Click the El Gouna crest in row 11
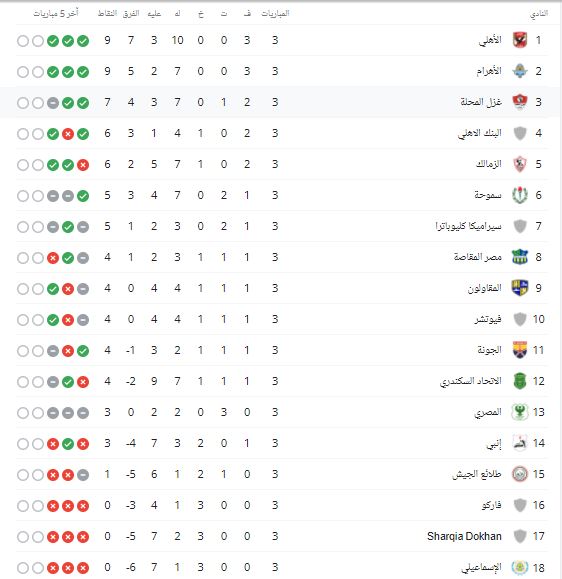 point(520,350)
